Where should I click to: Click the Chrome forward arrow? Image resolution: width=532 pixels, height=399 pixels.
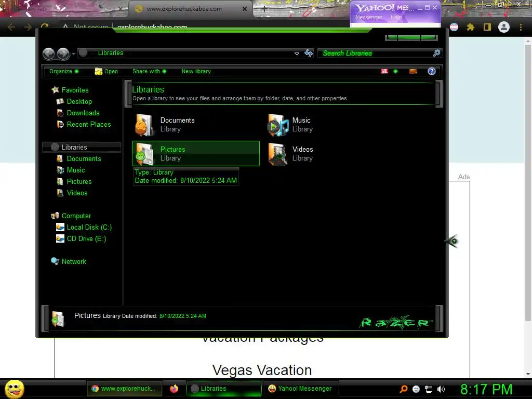(28, 27)
